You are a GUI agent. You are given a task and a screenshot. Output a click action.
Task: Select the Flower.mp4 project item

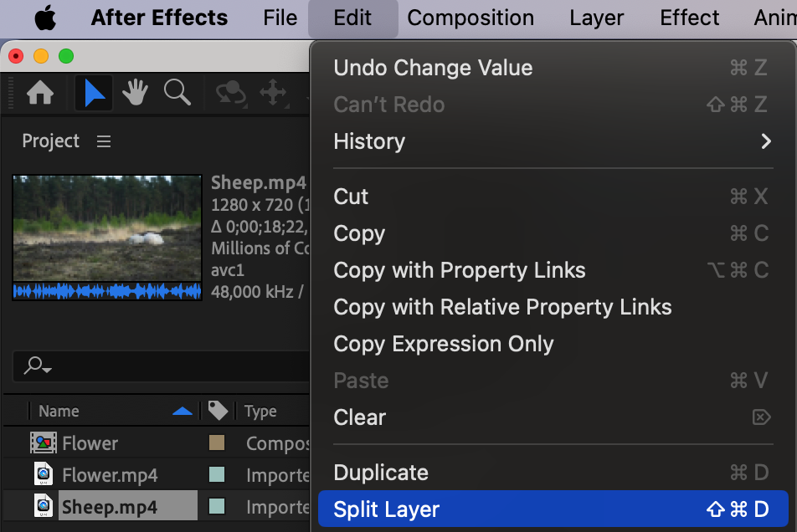(109, 475)
